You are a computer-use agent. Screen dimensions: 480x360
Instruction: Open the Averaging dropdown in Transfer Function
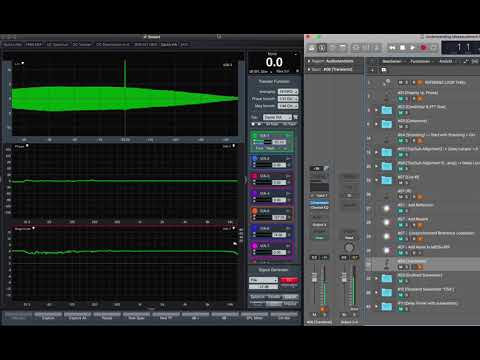[x=288, y=92]
